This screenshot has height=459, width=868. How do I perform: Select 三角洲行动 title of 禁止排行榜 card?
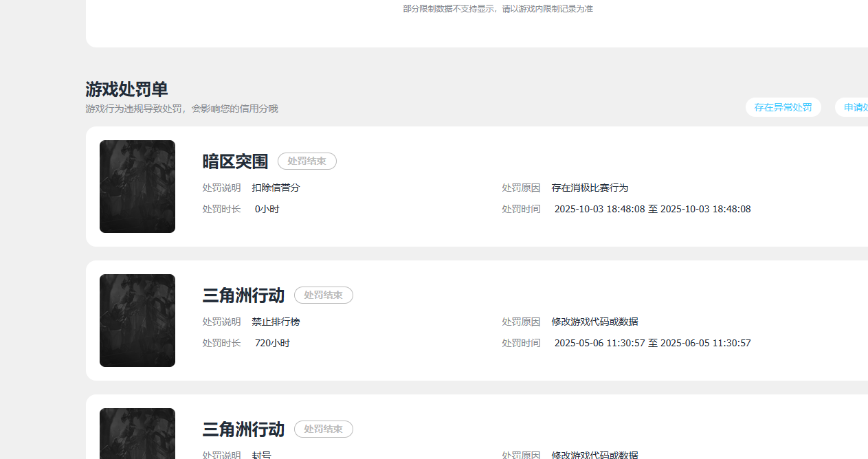point(243,295)
